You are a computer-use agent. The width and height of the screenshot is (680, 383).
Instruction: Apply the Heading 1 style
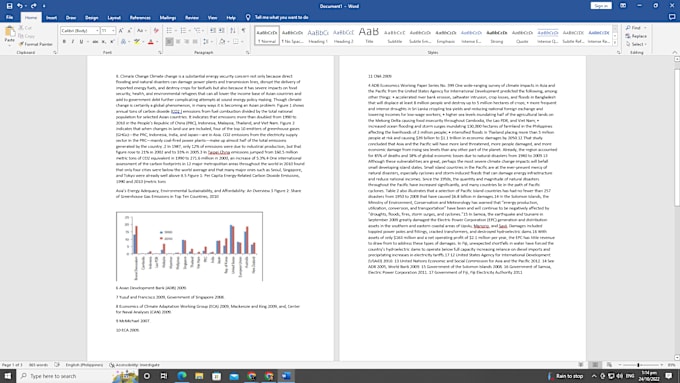pos(318,36)
